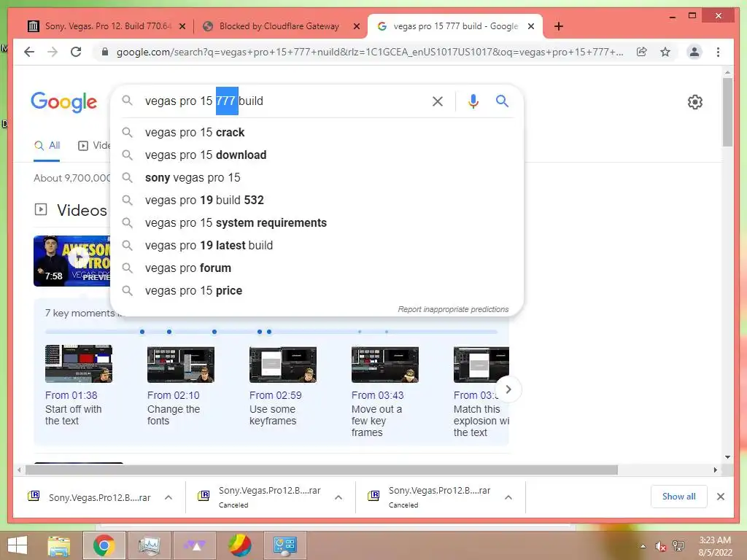Open key moment From 03:43 thumbnail
The height and width of the screenshot is (560, 747).
pos(385,365)
